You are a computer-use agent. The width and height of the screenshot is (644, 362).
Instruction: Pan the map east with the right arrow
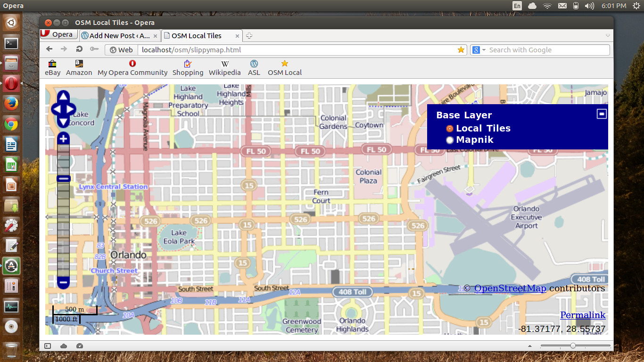pos(70,109)
